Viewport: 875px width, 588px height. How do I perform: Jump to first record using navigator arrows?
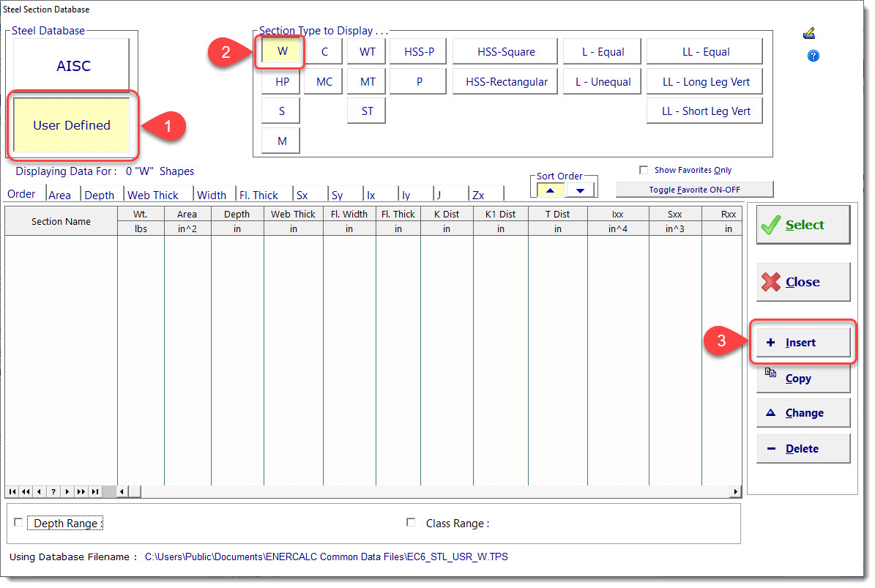pyautogui.click(x=12, y=491)
